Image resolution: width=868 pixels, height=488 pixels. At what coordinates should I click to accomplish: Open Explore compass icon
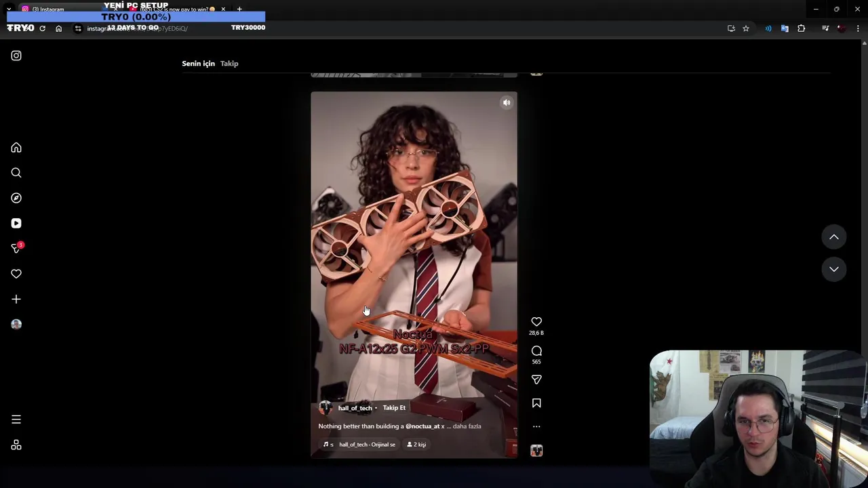16,198
